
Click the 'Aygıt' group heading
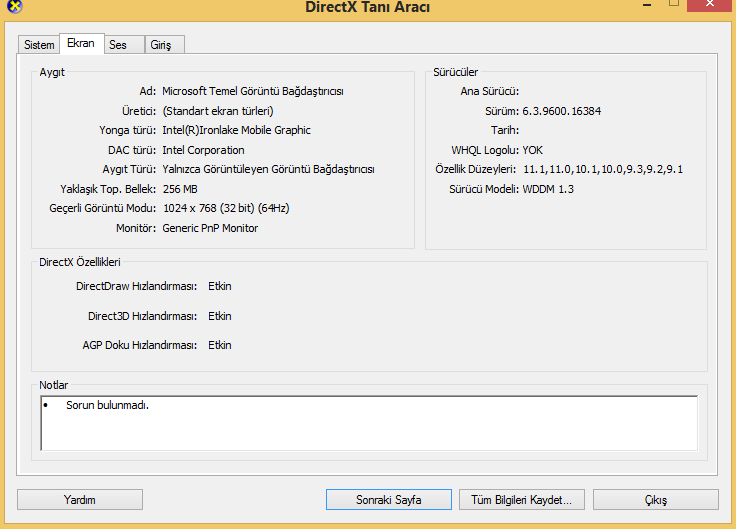(x=52, y=72)
